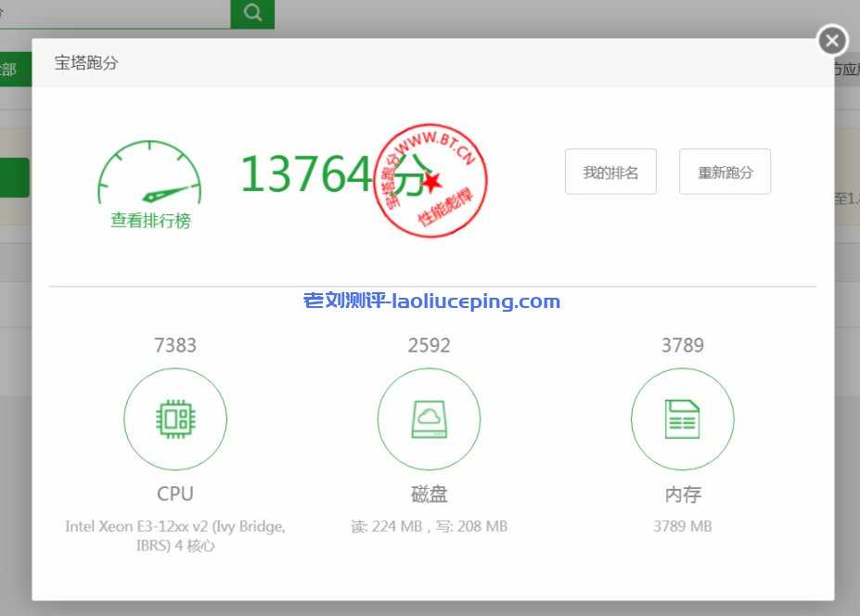This screenshot has width=860, height=616.
Task: Click the disk cloud drive icon
Action: [429, 419]
